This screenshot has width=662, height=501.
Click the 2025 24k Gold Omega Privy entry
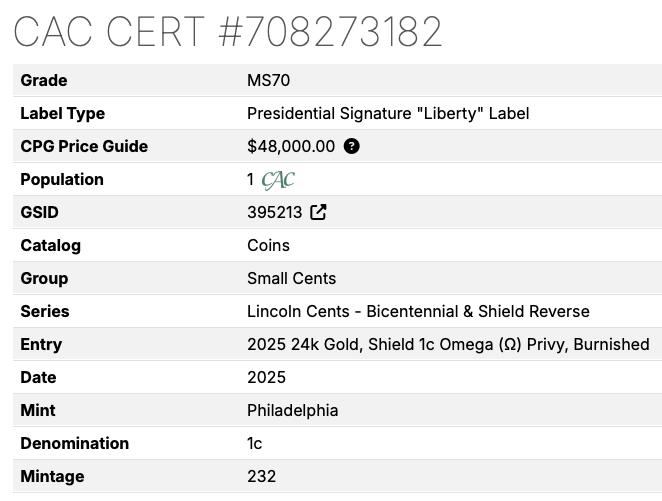[448, 344]
